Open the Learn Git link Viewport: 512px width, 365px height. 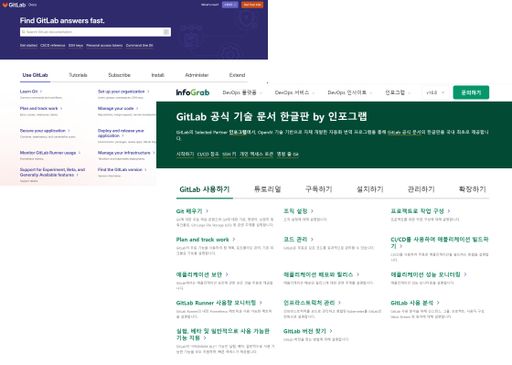[31, 91]
